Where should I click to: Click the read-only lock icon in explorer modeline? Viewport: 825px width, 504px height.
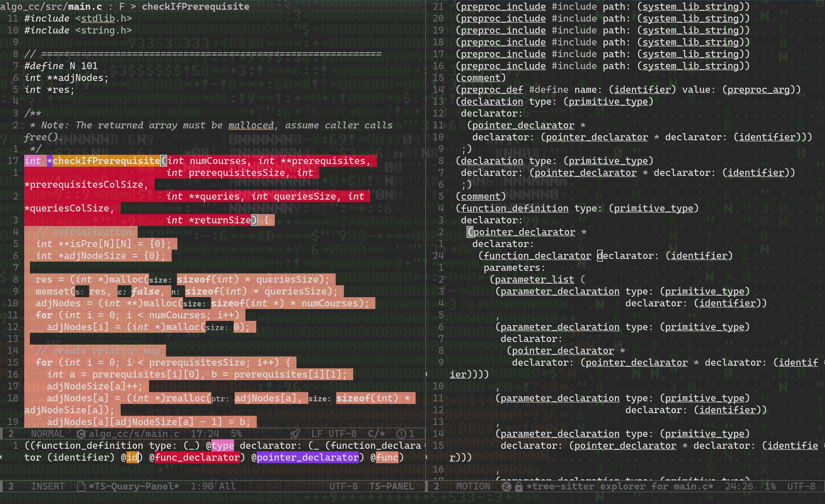[x=519, y=486]
